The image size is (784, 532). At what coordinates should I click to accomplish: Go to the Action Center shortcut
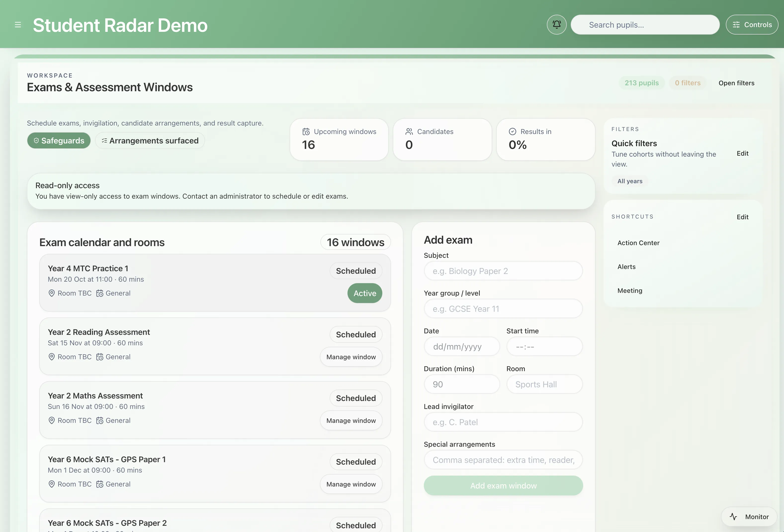[x=638, y=243]
